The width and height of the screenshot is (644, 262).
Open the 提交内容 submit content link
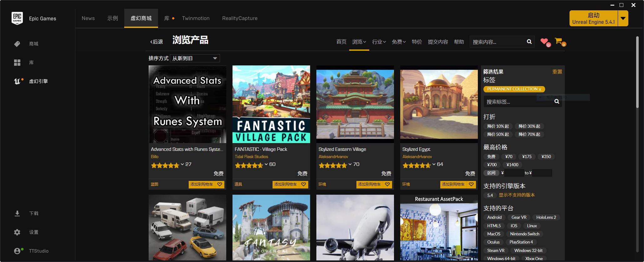click(x=438, y=42)
